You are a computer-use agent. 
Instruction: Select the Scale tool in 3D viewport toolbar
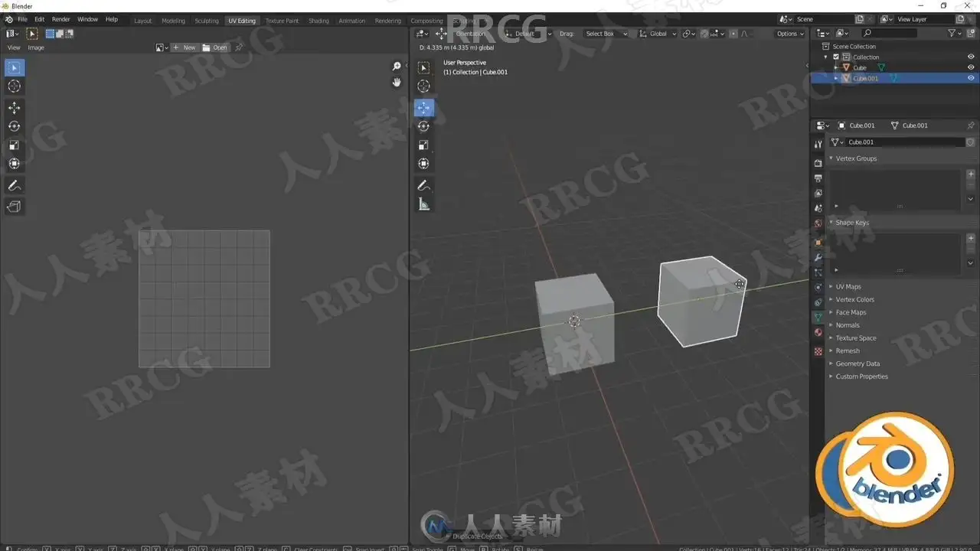click(x=423, y=145)
